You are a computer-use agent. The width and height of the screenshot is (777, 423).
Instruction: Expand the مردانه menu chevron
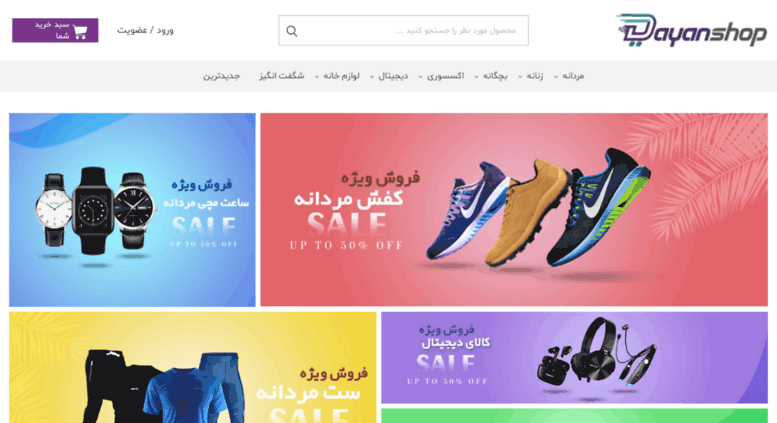click(x=556, y=77)
